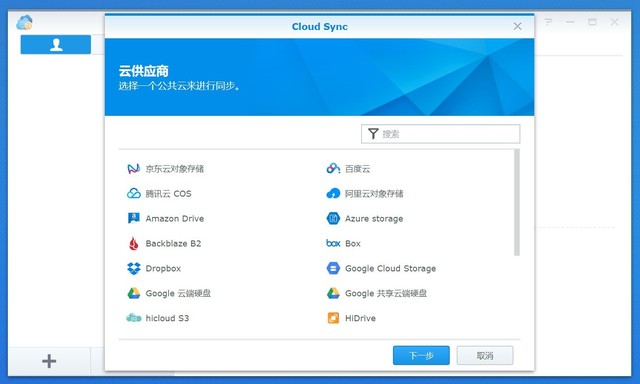This screenshot has width=640, height=384.
Task: Minimize the background Cloud Sync window
Action: pyautogui.click(x=570, y=22)
